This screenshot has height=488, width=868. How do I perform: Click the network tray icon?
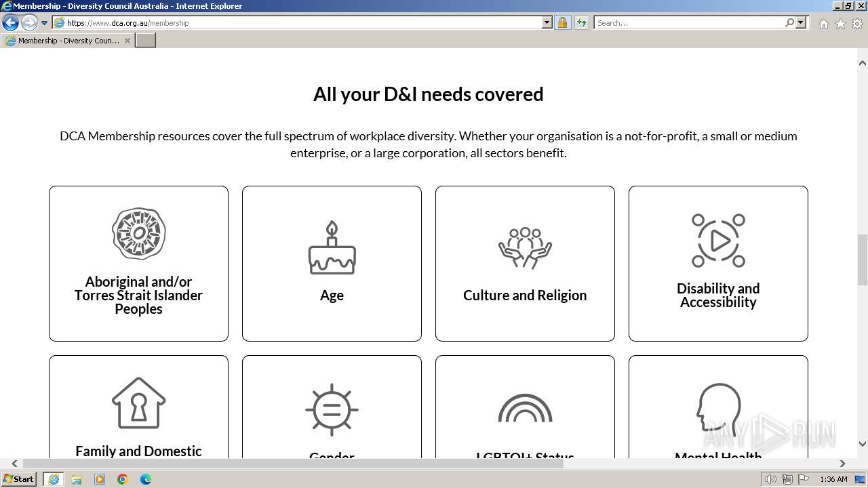[x=787, y=479]
